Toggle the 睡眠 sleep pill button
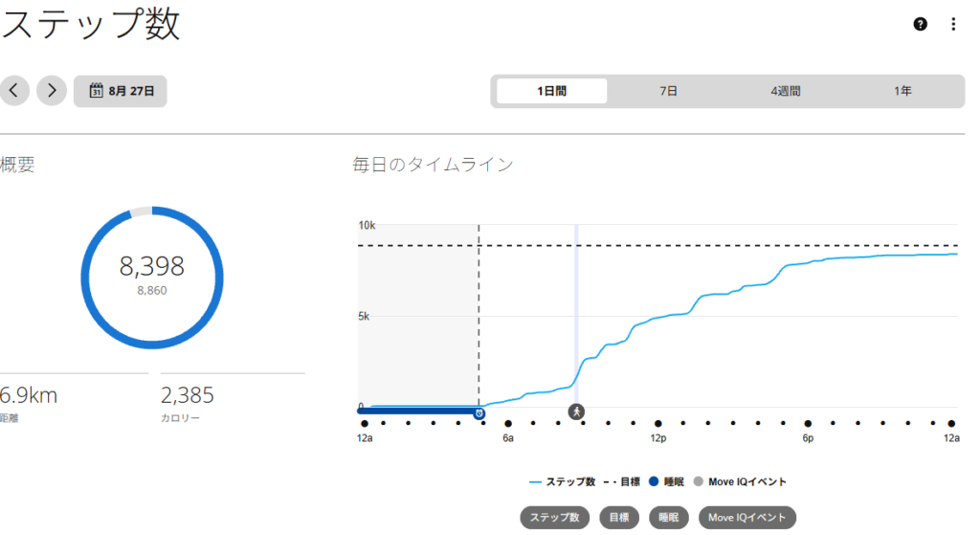The image size is (980, 535). [668, 518]
